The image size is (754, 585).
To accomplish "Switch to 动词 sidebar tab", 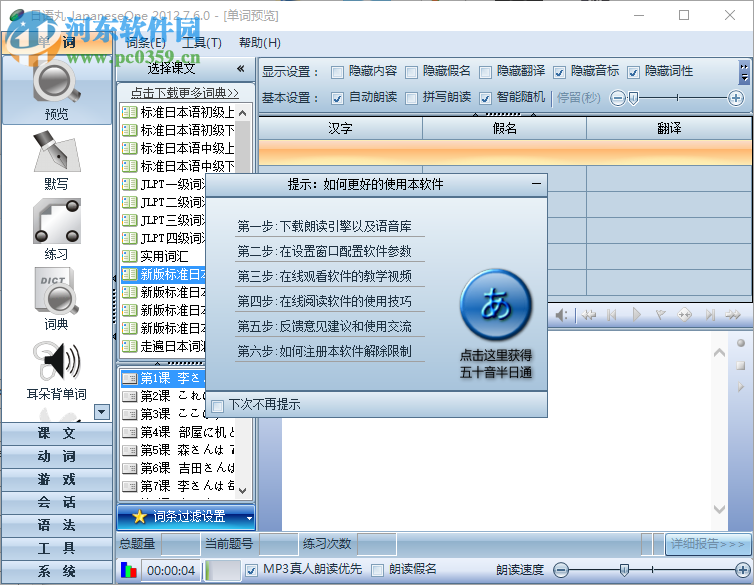I will [x=57, y=456].
